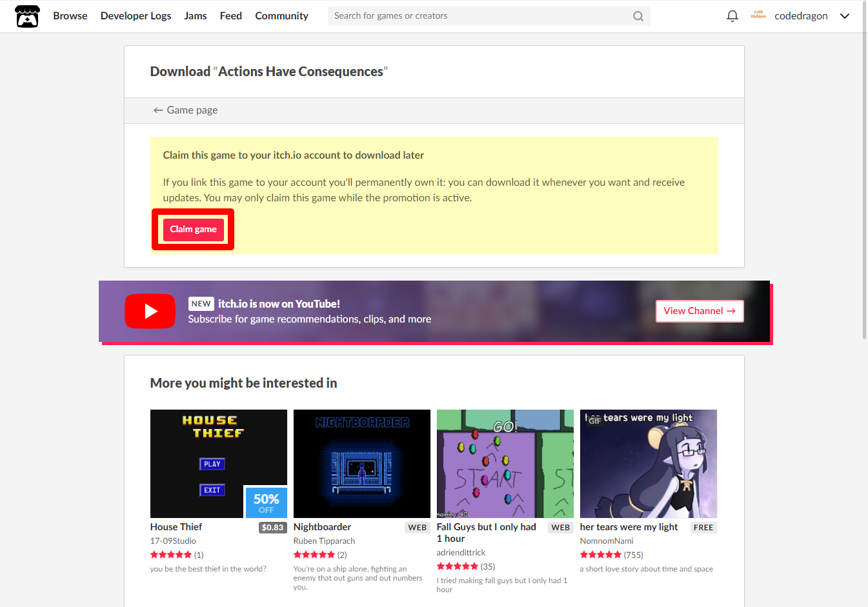Click the Download Actions Have Consequences heading
Image resolution: width=868 pixels, height=607 pixels.
(x=268, y=72)
